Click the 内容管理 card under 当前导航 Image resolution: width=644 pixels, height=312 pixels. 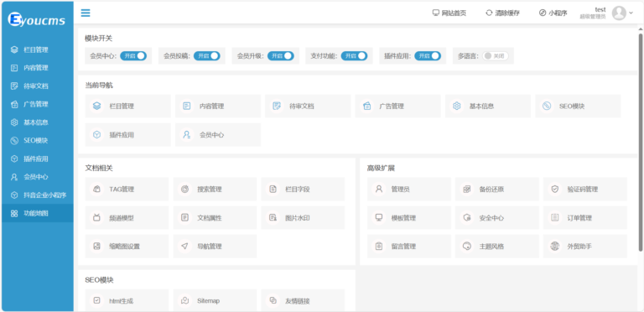(218, 106)
